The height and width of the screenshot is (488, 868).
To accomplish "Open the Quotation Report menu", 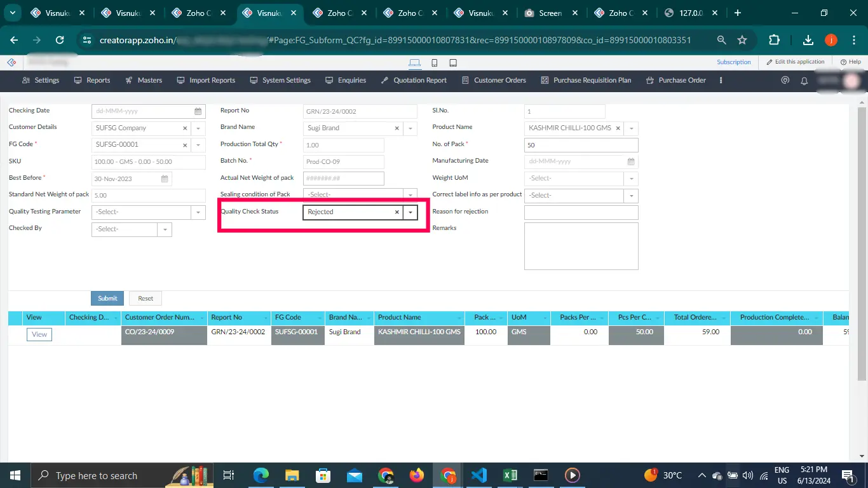I will (x=414, y=81).
